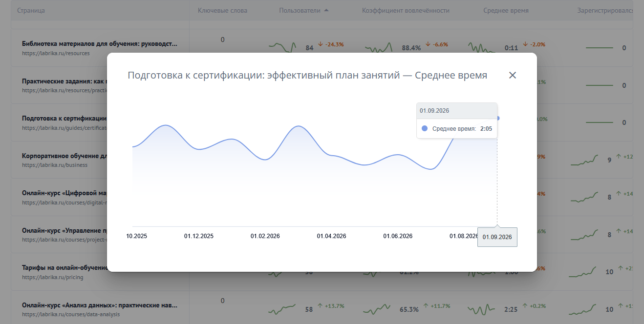Click the up arrow next to +11.7%
644x324 pixels.
[426, 306]
